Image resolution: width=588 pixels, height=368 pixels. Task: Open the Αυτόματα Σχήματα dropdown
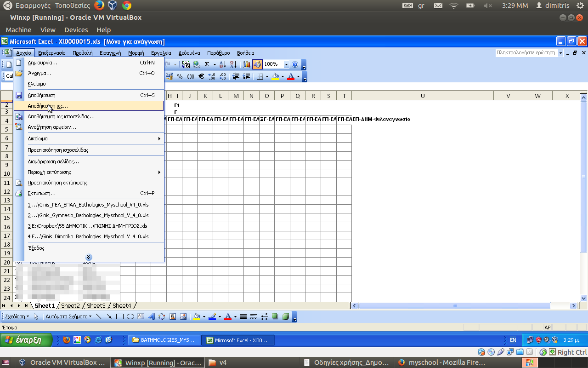coord(68,316)
